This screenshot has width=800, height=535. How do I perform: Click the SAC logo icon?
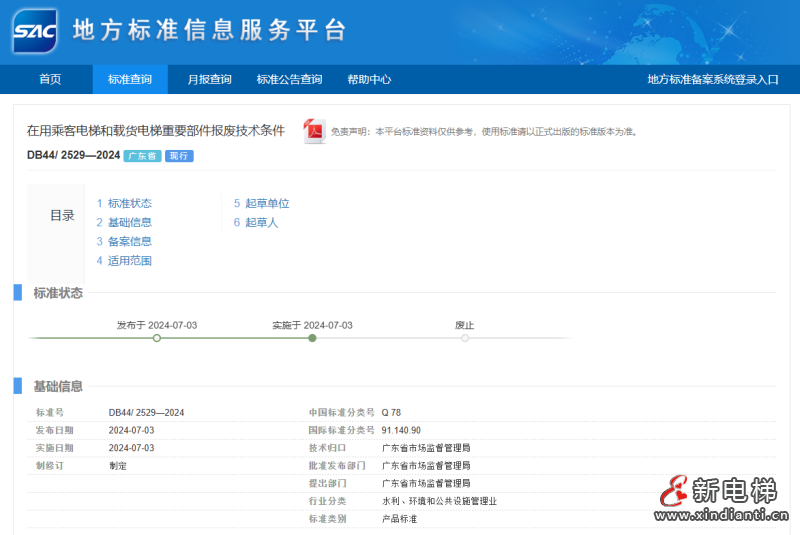35,31
